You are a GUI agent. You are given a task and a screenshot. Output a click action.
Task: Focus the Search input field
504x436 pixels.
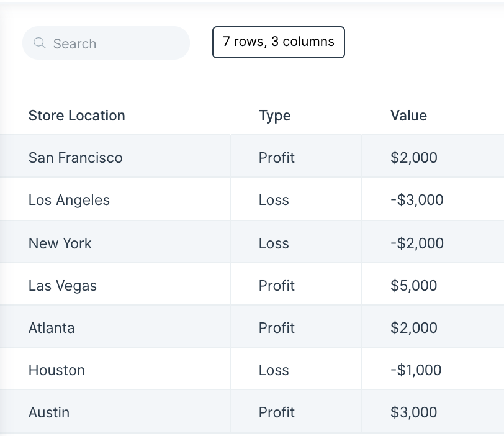(106, 43)
